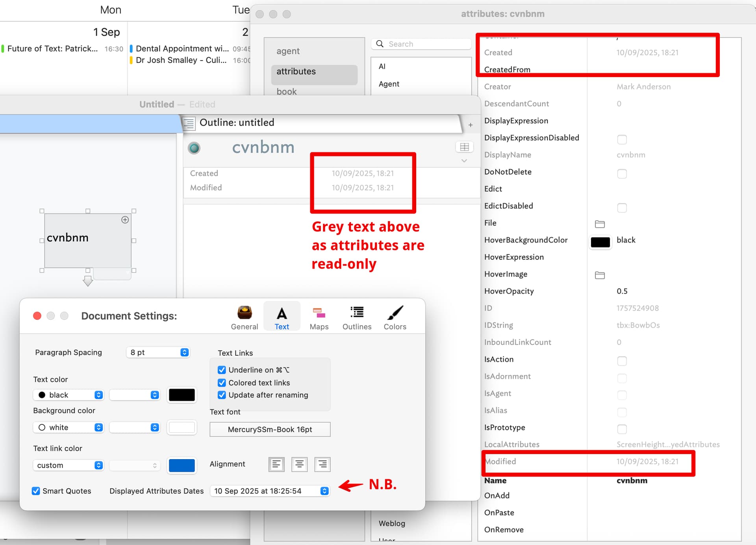Uncheck Colored text links
Image resolution: width=756 pixels, height=545 pixels.
click(222, 382)
